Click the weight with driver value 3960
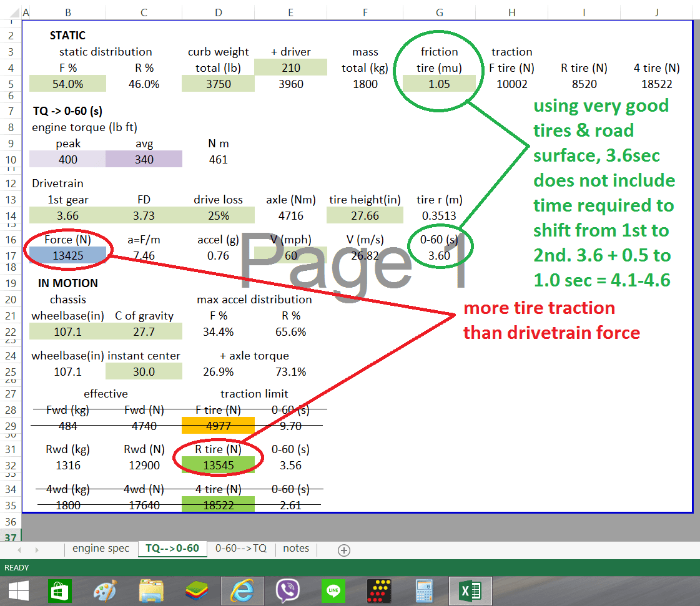This screenshot has height=606, width=700. tap(290, 84)
